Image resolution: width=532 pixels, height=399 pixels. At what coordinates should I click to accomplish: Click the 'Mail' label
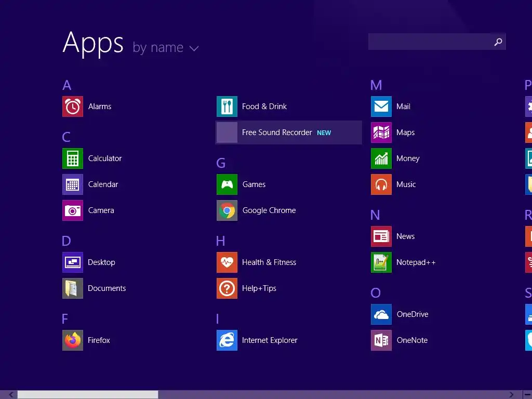tap(403, 107)
